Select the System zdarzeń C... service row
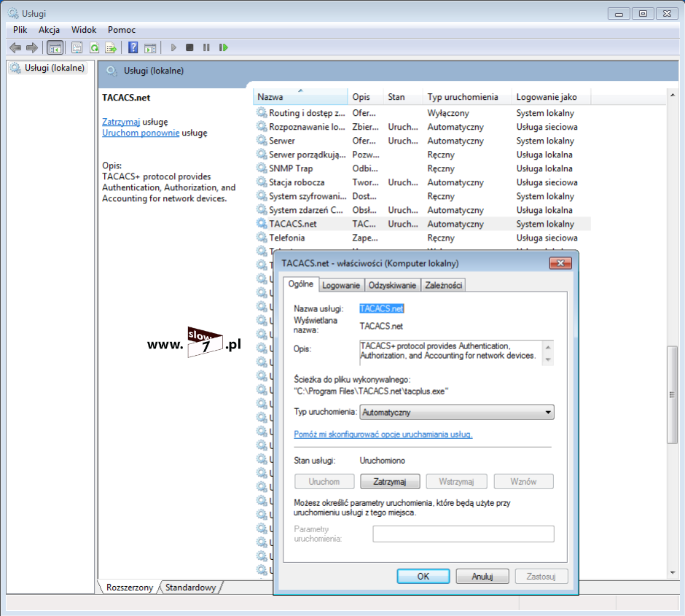Image resolution: width=685 pixels, height=616 pixels. pyautogui.click(x=422, y=210)
